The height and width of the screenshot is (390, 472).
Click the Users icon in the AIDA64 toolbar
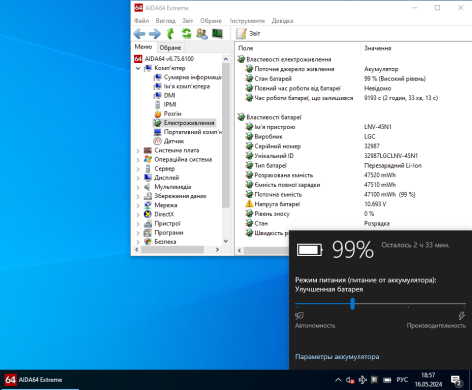pos(202,33)
